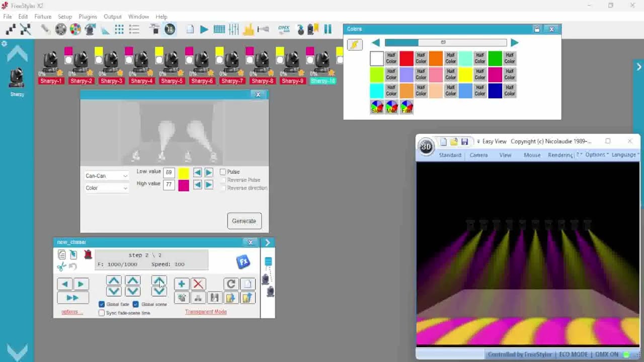Viewport: 644px width, 362px height.
Task: Click the pause bars toolbar icon
Action: pos(328,30)
